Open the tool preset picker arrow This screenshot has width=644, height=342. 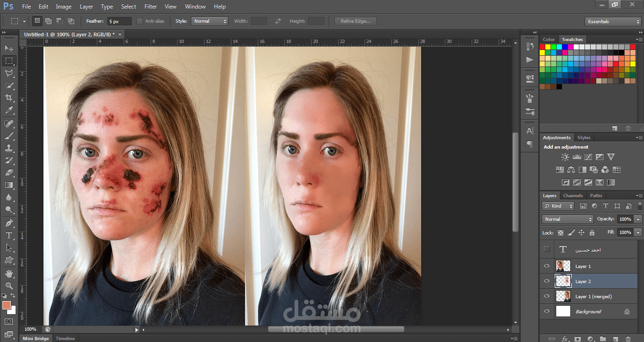[24, 21]
